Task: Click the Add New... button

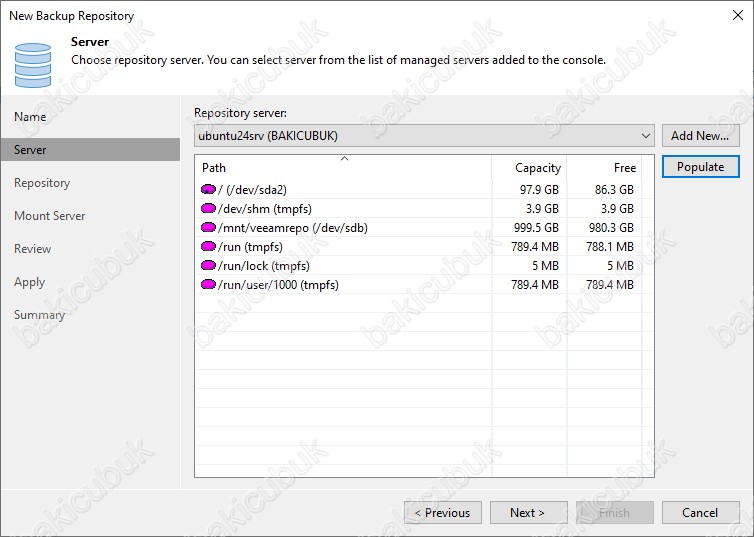Action: tap(701, 136)
